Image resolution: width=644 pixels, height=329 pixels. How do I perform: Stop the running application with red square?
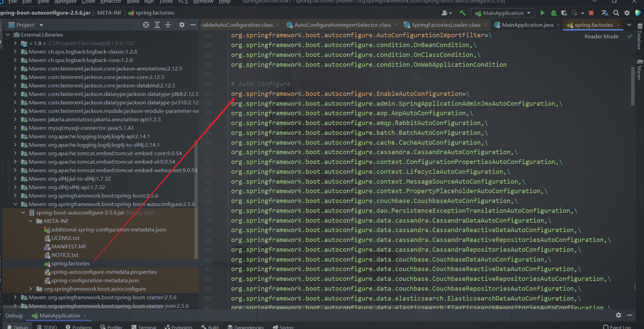pos(591,13)
